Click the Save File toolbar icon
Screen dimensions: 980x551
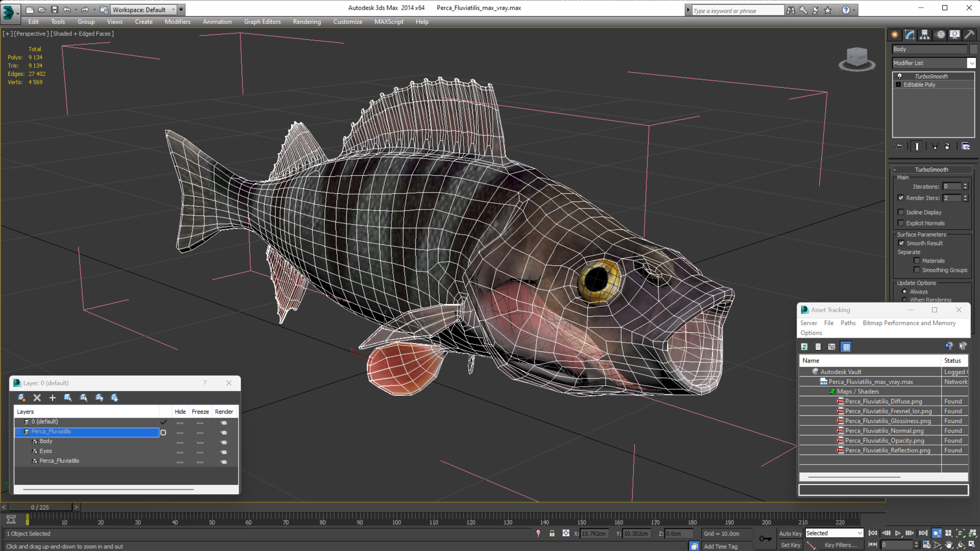point(54,10)
